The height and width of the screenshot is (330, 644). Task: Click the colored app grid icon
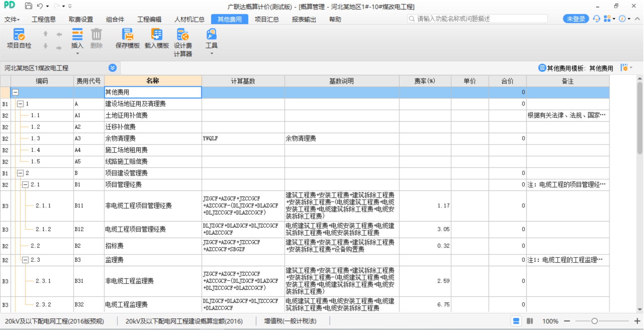[x=607, y=19]
